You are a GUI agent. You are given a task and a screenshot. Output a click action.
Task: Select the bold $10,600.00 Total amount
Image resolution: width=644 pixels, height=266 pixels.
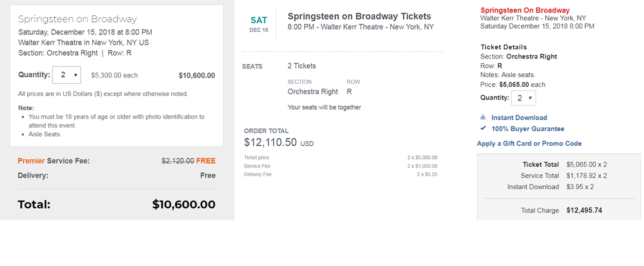click(x=183, y=204)
